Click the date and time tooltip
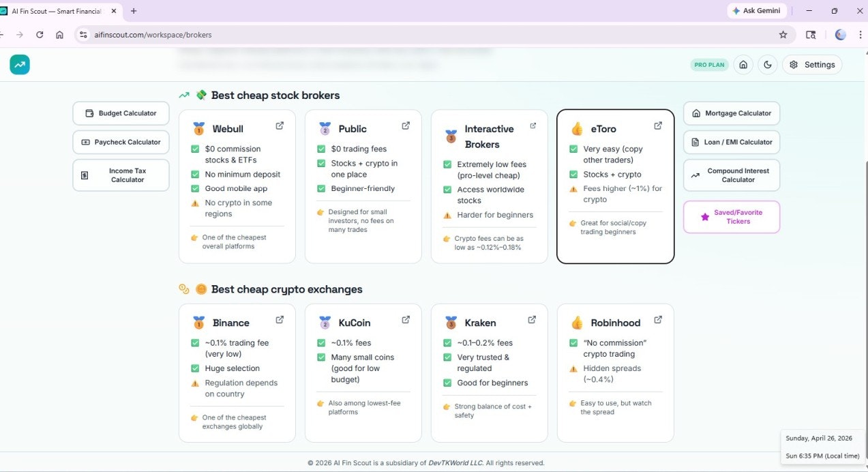 [x=824, y=447]
